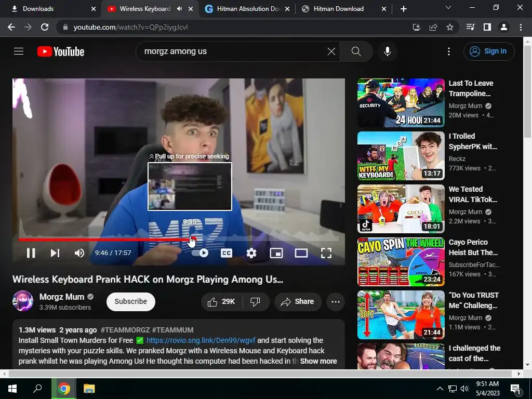Screen dimensions: 532x399
Task: Toggle the autoplay switch
Action: pyautogui.click(x=200, y=253)
